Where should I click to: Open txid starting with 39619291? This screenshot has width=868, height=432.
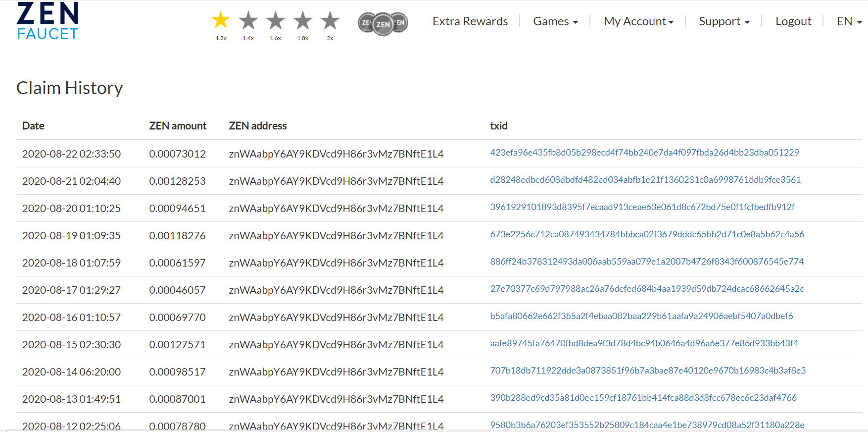pyautogui.click(x=642, y=207)
